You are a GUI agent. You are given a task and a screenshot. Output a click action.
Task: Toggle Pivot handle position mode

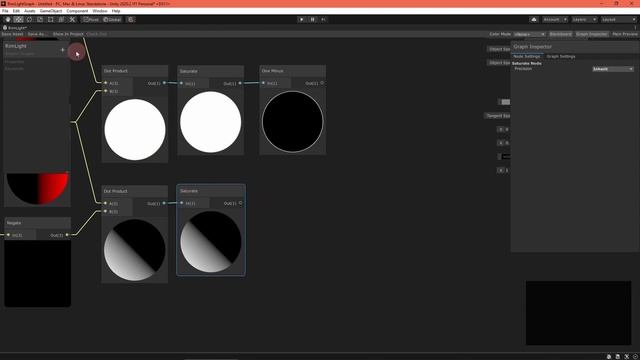pos(91,20)
